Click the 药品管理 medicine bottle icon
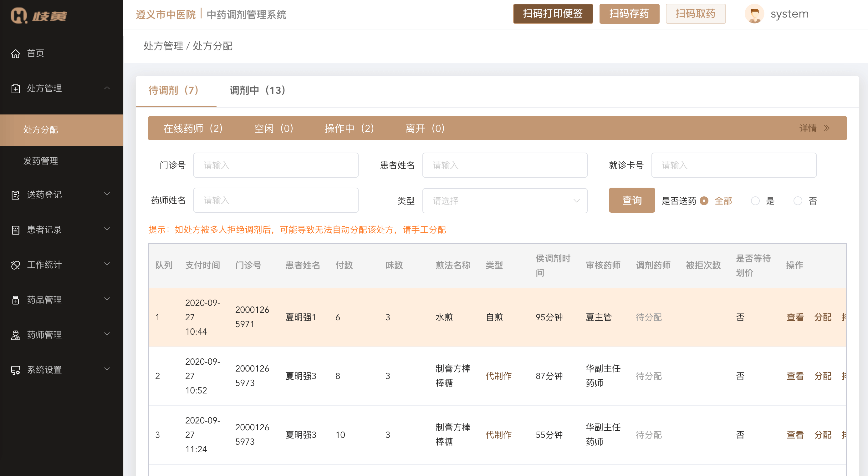This screenshot has width=868, height=476. (x=16, y=300)
